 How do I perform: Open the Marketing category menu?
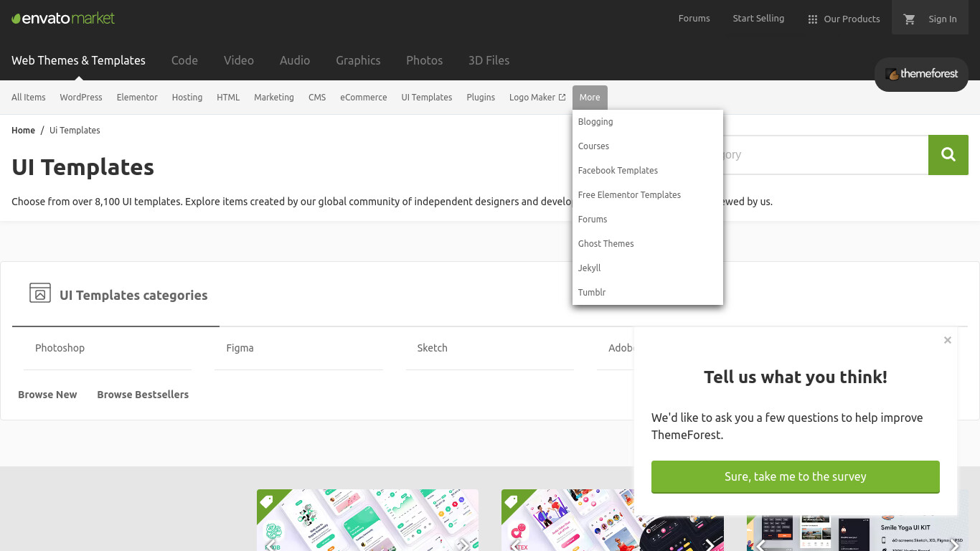point(274,98)
